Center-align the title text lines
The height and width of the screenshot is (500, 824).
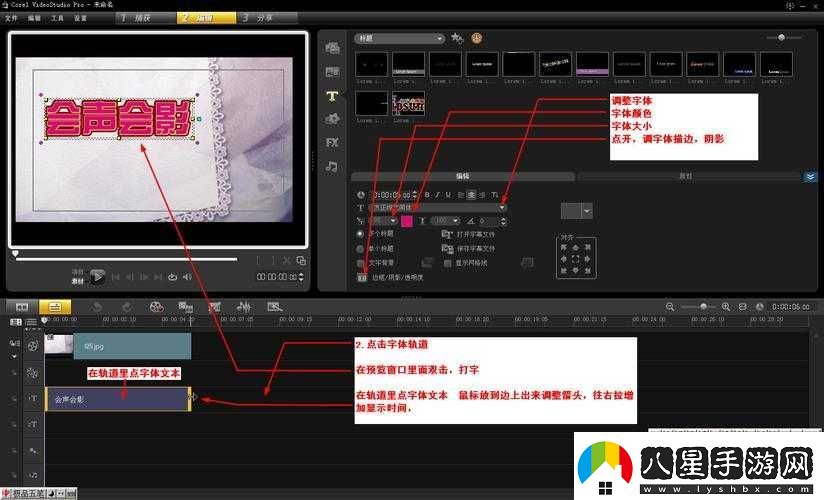point(471,195)
